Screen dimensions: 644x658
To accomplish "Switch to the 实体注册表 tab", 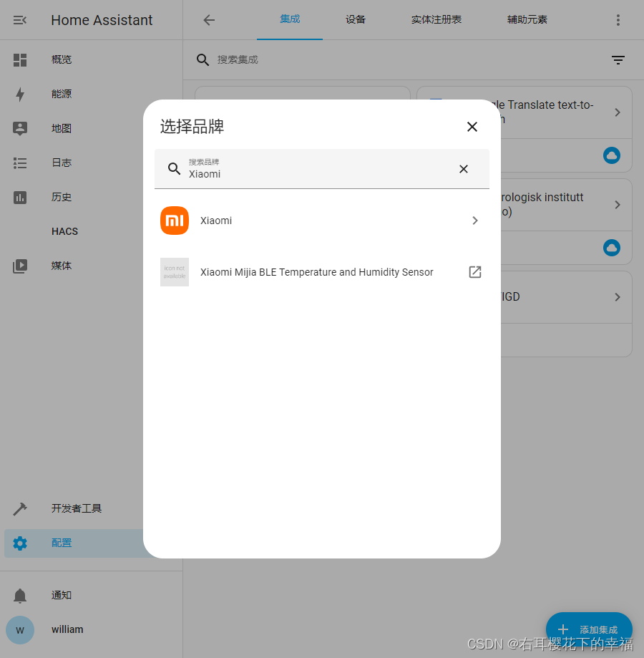I will [x=436, y=20].
